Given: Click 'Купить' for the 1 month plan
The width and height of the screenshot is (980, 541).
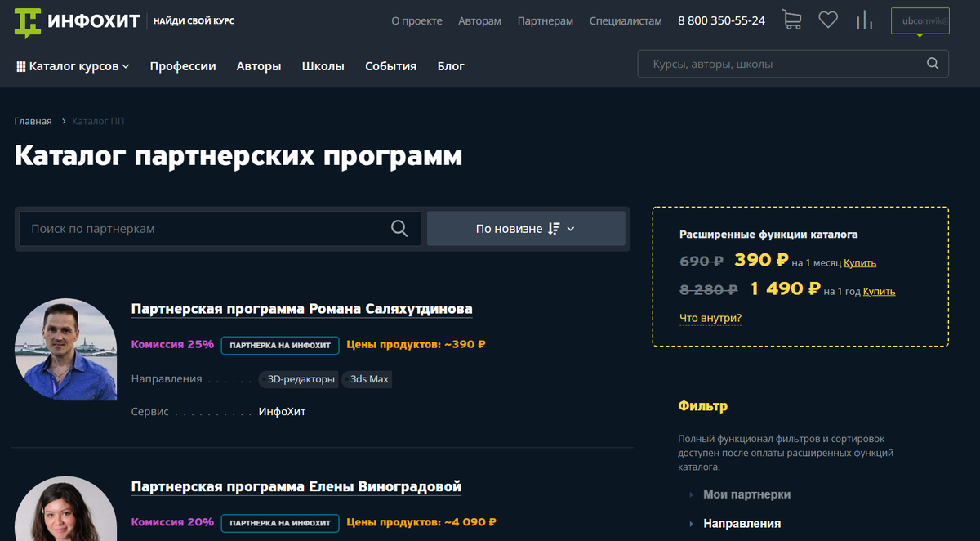Looking at the screenshot, I should point(860,263).
